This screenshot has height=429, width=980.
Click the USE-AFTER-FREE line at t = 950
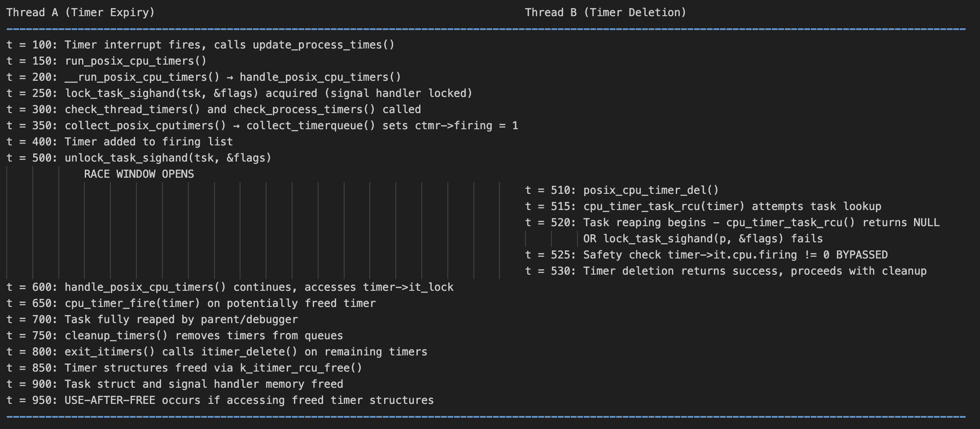point(220,400)
